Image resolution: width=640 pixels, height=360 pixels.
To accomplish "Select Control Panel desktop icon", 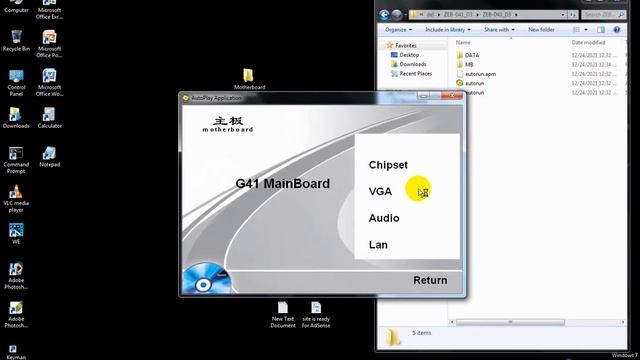I will 16,83.
